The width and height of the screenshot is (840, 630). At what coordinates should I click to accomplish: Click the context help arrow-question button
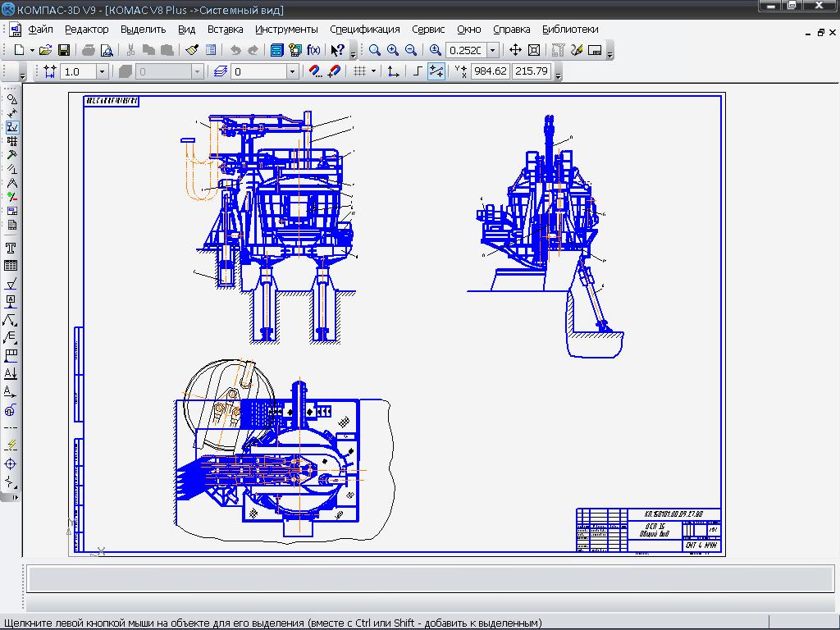pyautogui.click(x=337, y=50)
